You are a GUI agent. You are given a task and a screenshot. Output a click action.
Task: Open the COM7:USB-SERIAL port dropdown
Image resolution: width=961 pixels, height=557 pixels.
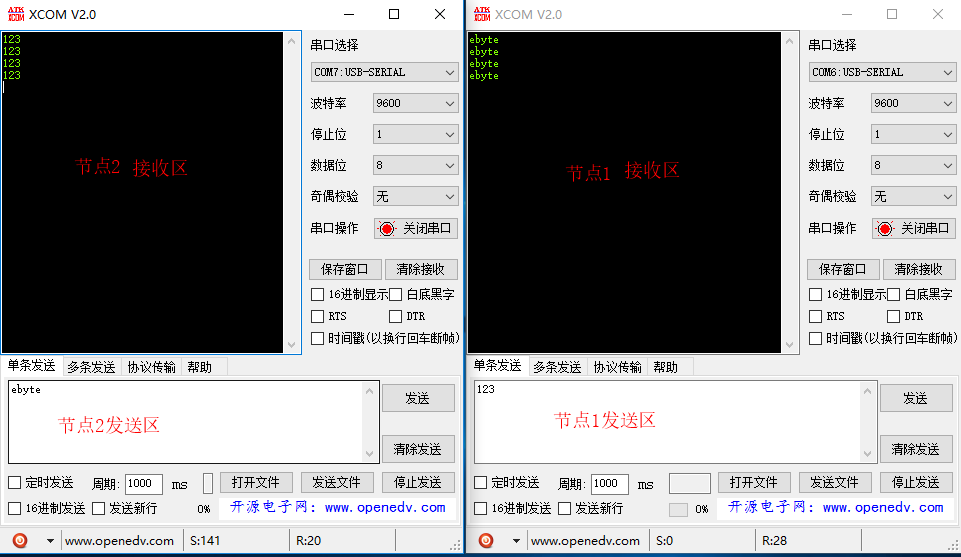coord(384,72)
